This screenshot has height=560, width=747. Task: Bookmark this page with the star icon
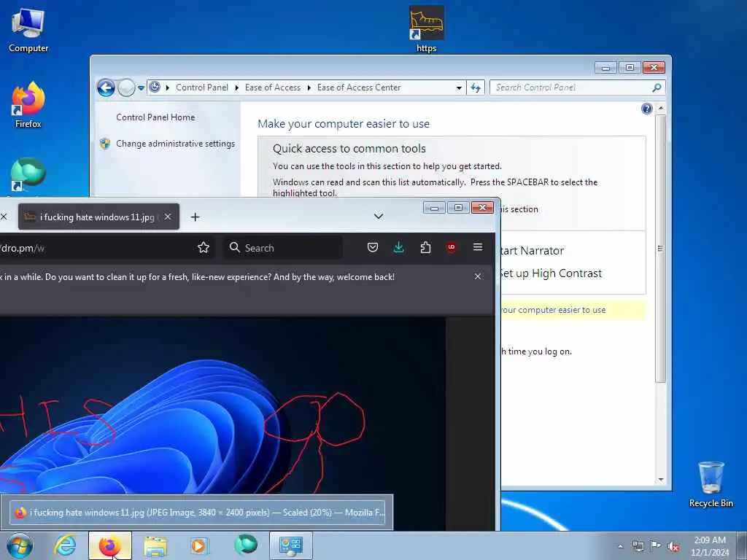pos(204,248)
